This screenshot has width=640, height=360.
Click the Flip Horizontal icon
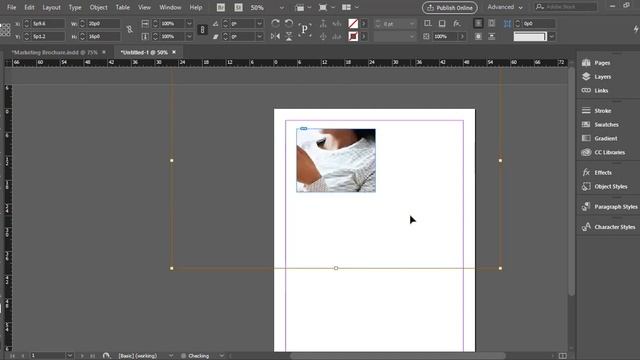point(276,36)
